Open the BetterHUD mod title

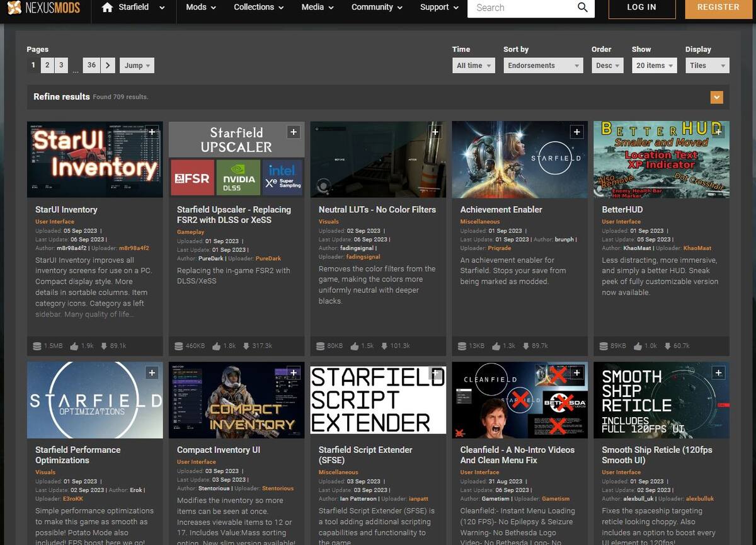[x=622, y=209]
